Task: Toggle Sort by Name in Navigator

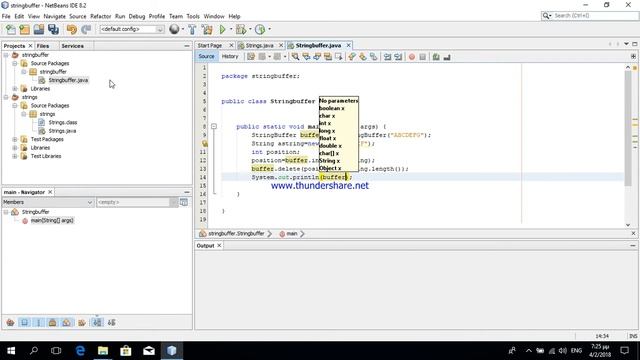Action: point(97,322)
